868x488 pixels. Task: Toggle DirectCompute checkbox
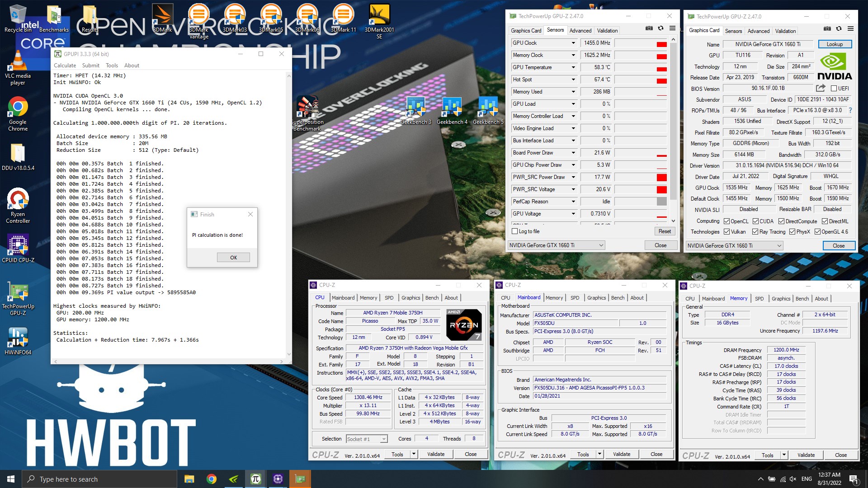pos(782,221)
